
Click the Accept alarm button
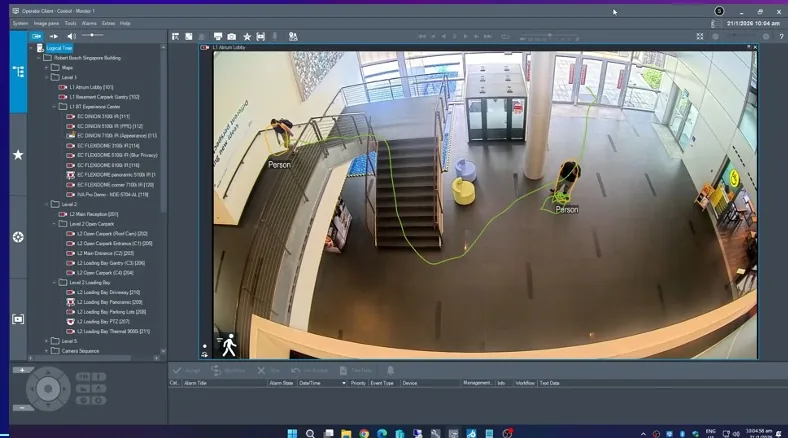186,371
